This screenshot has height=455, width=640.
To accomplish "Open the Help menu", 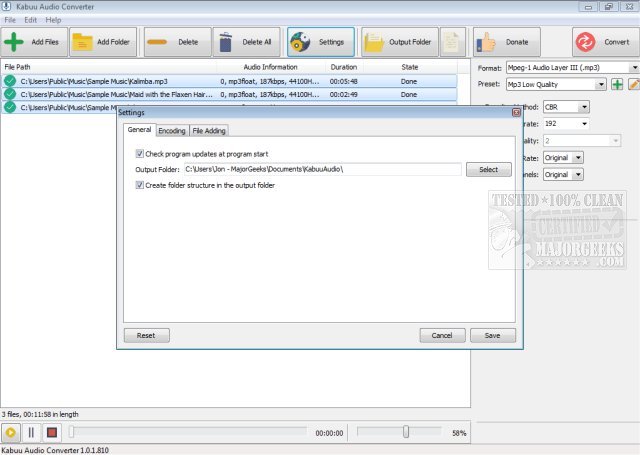I will (x=53, y=20).
